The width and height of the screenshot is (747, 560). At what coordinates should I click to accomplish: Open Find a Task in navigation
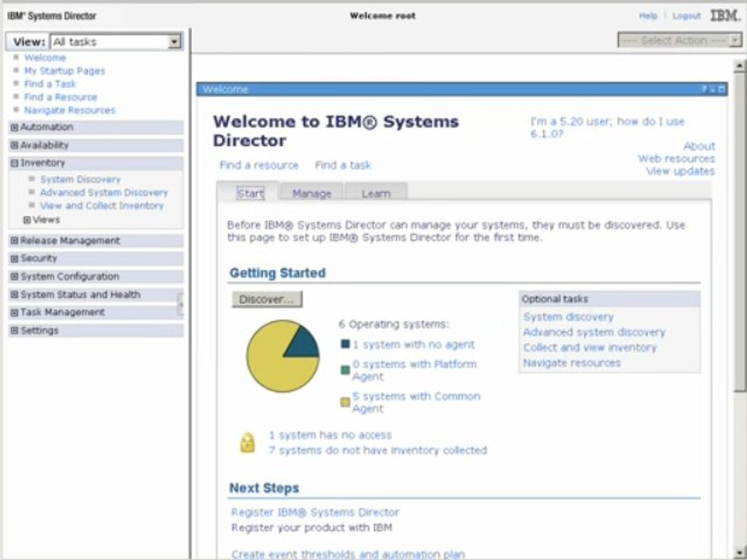tap(50, 84)
